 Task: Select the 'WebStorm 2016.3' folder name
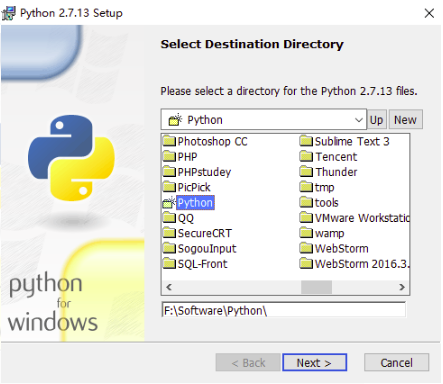(x=362, y=264)
